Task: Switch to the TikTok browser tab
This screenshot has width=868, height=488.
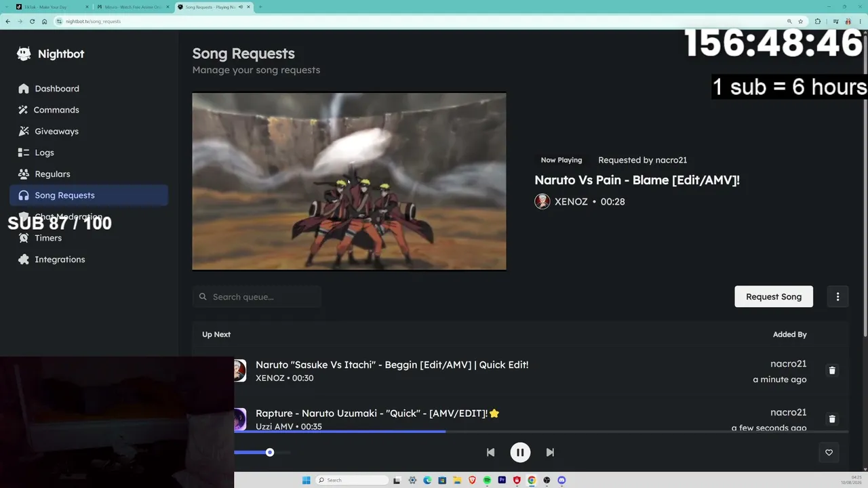Action: (x=51, y=7)
